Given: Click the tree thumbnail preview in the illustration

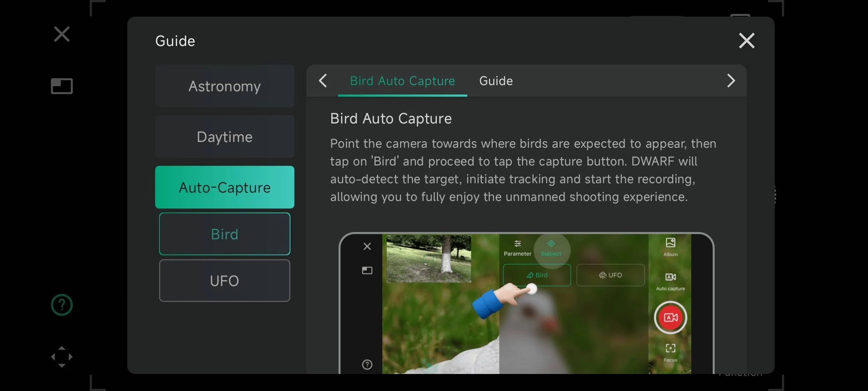Looking at the screenshot, I should (x=429, y=258).
